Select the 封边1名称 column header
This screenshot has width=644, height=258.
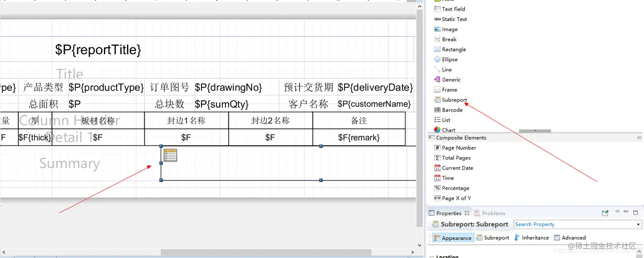pyautogui.click(x=186, y=120)
